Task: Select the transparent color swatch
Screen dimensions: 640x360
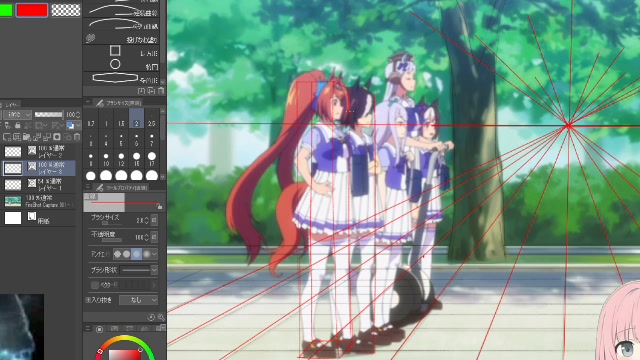Action: coord(66,10)
